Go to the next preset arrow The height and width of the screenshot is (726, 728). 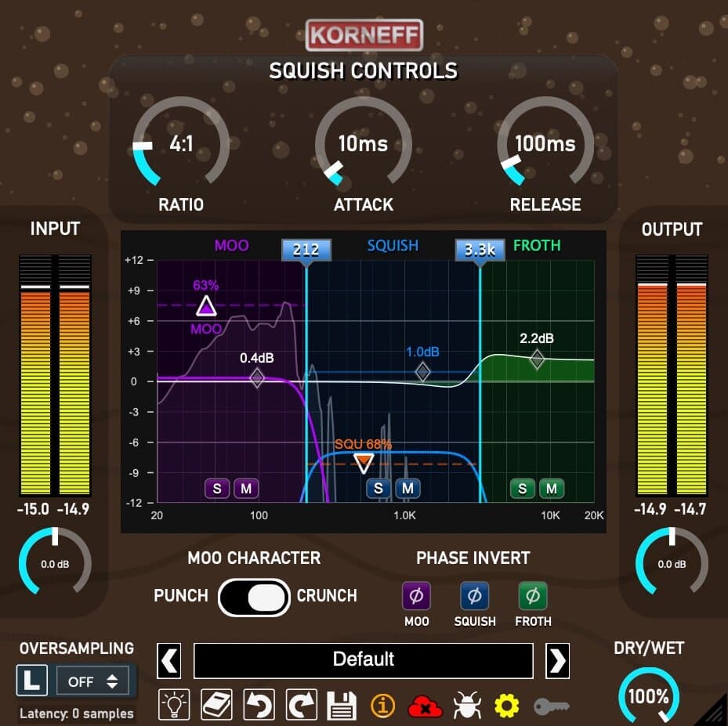pos(556,661)
